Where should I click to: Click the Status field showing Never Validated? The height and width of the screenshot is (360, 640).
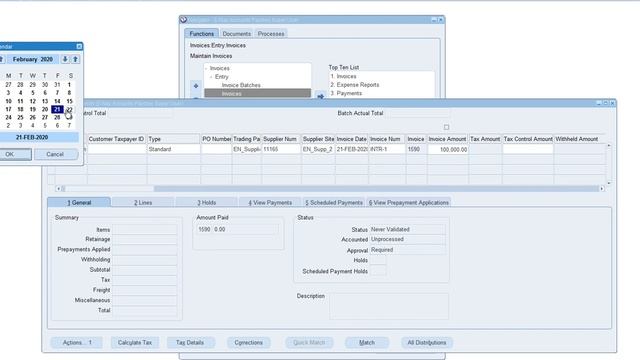407,229
